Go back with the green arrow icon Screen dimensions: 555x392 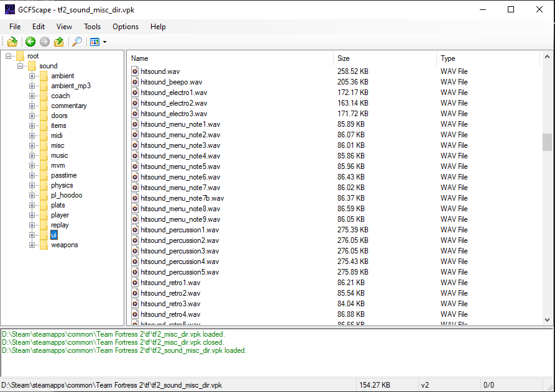(30, 42)
